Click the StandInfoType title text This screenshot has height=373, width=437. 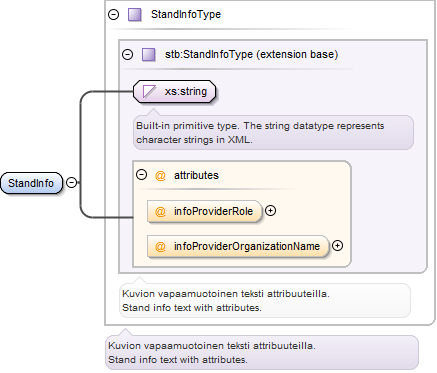(186, 14)
